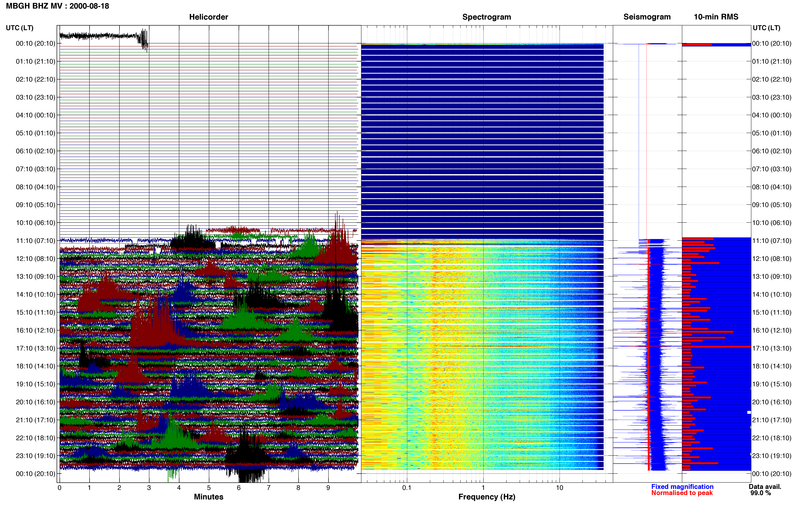Click the right '01:10 (21:10)' time label
Viewport: 812px width, 508px height.
point(772,61)
